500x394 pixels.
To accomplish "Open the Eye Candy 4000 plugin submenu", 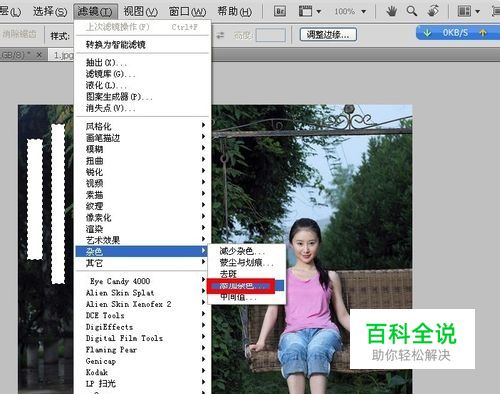I will [x=143, y=281].
